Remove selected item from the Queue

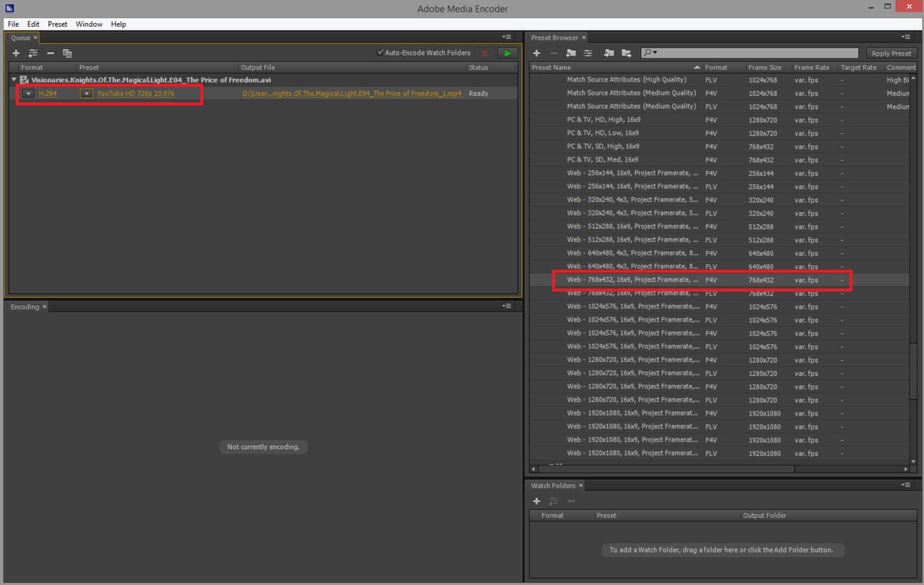(x=51, y=53)
